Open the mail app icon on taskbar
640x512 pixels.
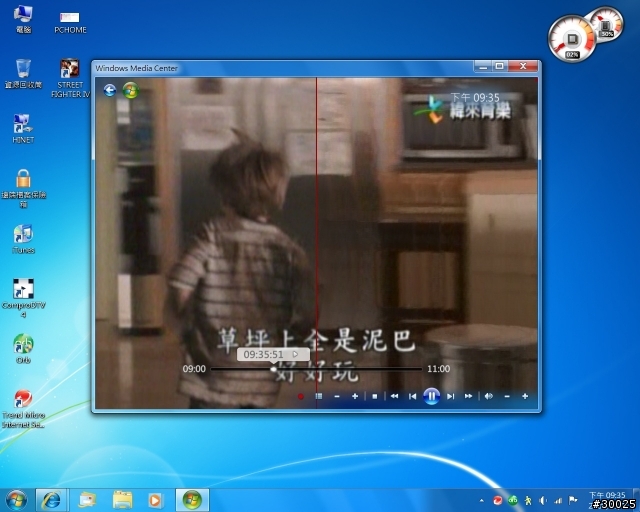tap(87, 500)
